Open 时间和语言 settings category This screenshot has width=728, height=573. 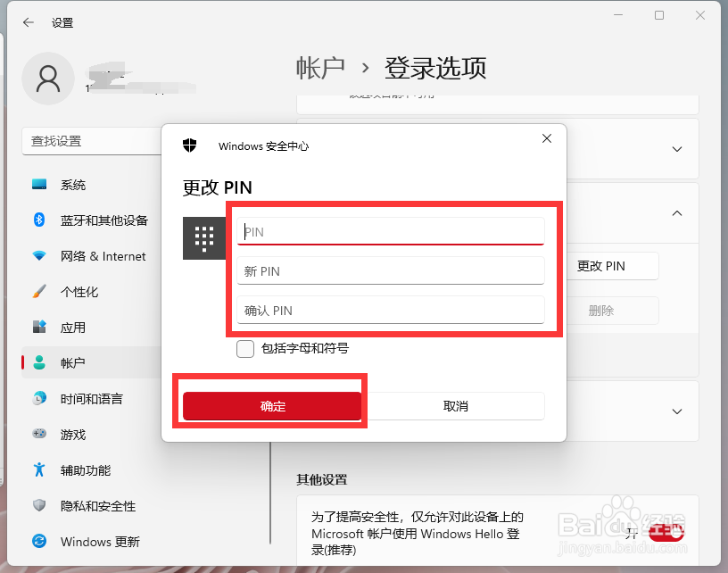pyautogui.click(x=90, y=398)
